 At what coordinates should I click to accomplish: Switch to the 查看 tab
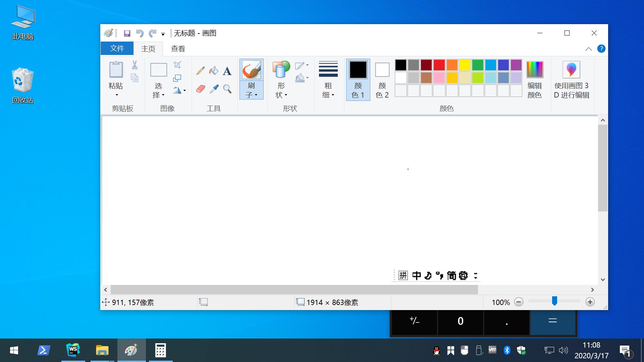pos(178,49)
